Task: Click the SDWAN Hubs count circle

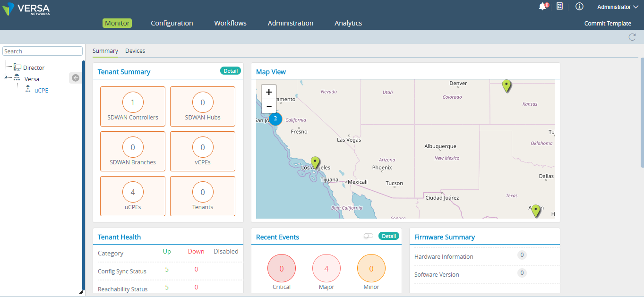Action: [x=203, y=102]
